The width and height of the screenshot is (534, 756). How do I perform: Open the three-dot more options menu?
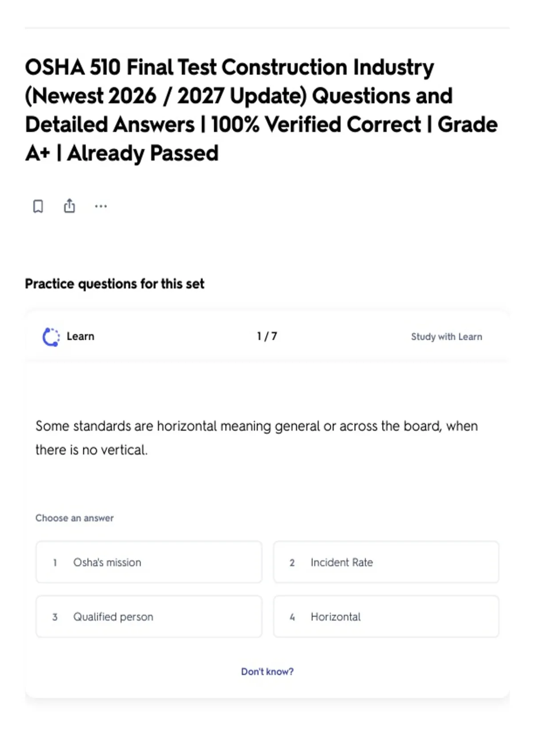101,206
